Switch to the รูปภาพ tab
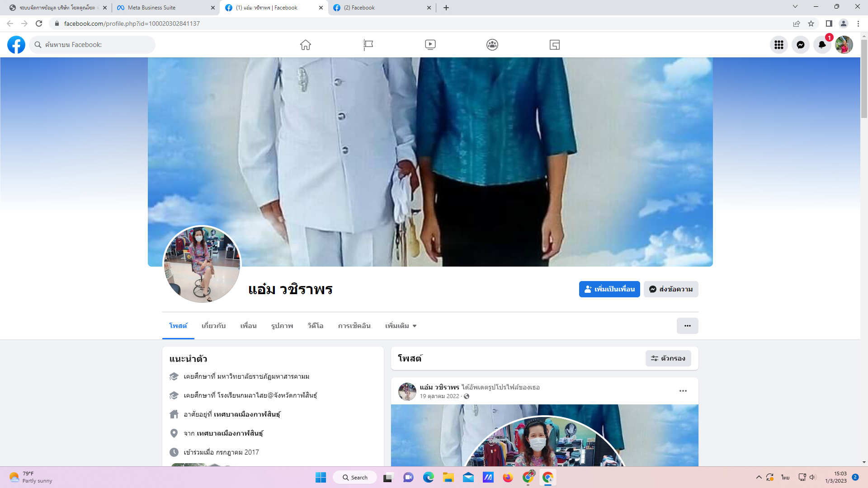 [x=282, y=326]
